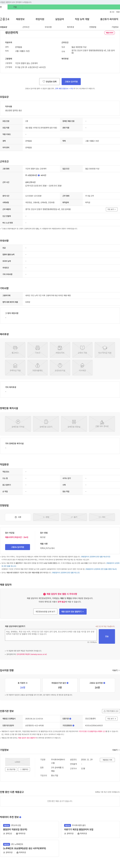Click the 채용시까지 status badge
The width and height of the screenshot is (120, 868).
click(x=109, y=33)
